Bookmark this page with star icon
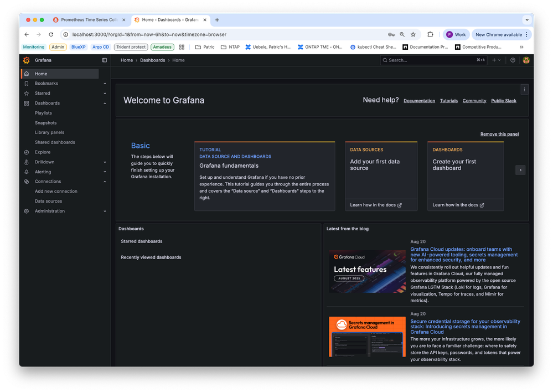 (413, 34)
